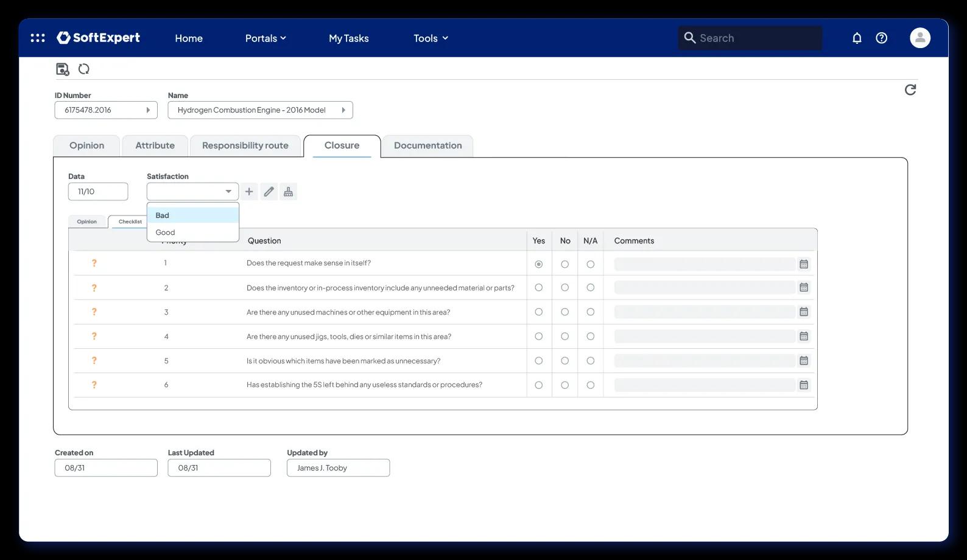The width and height of the screenshot is (967, 560).
Task: Click the reload icon at the right
Action: click(x=910, y=90)
